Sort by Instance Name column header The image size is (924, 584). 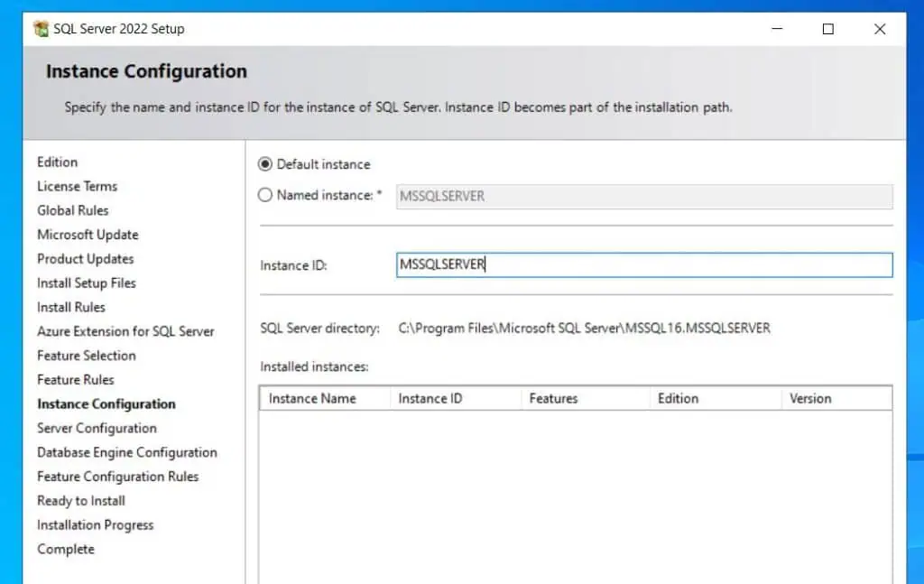point(325,398)
